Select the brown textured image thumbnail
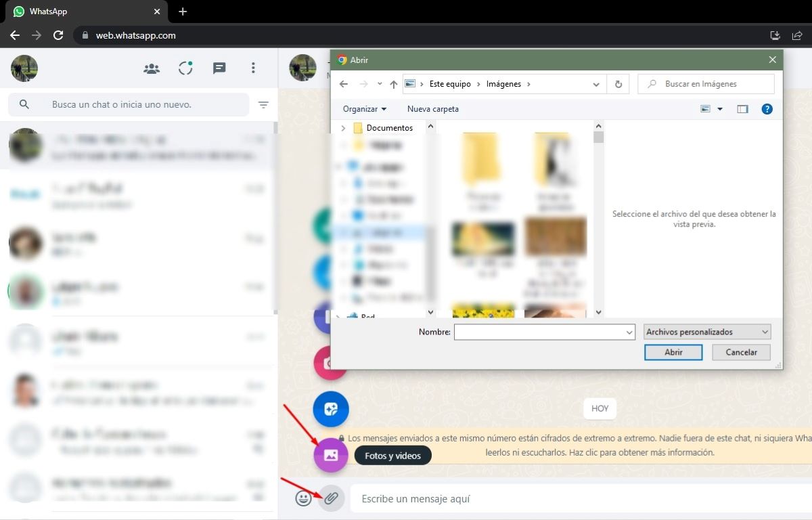The image size is (812, 520). click(x=555, y=236)
